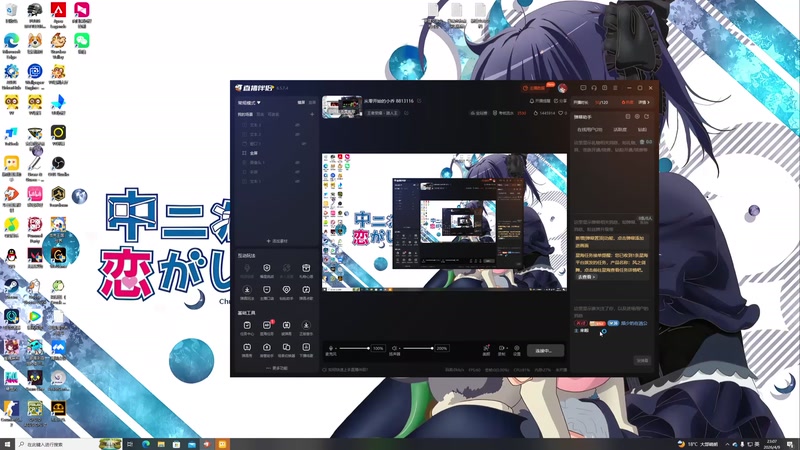Click refresh icon beside the stream category tag
The image size is (800, 450).
407,113
